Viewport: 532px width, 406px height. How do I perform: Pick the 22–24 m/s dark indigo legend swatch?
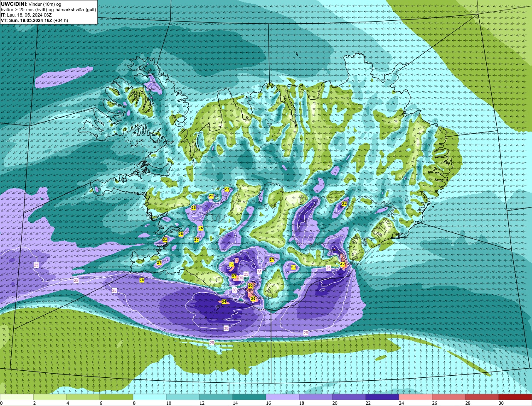(382, 397)
